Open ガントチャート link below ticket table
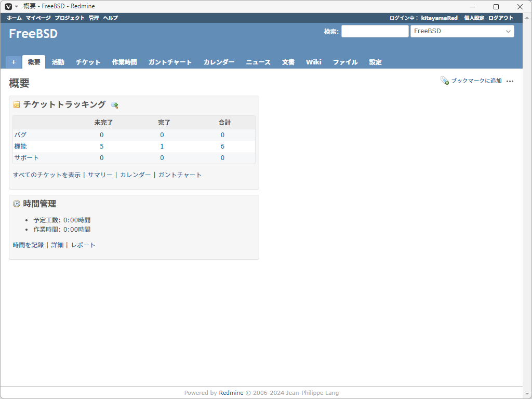This screenshot has width=532, height=399. [180, 175]
